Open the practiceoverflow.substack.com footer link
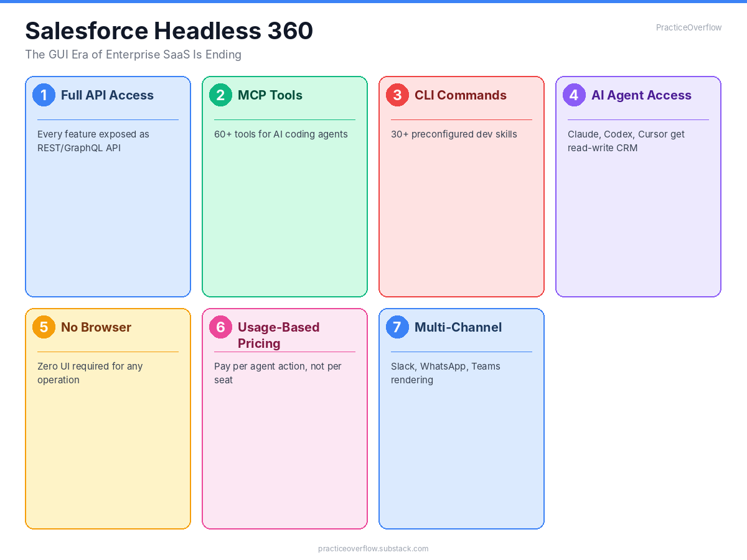 pyautogui.click(x=373, y=549)
